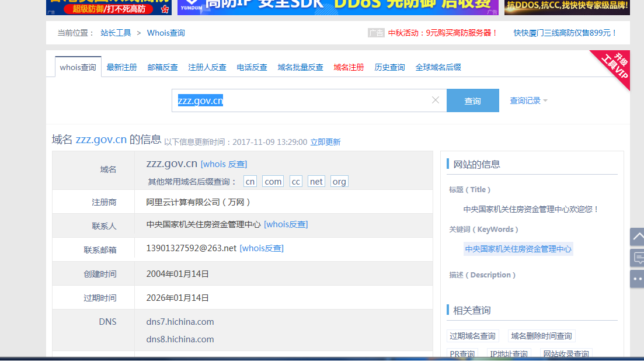Open the 查询记录 dropdown

[528, 100]
